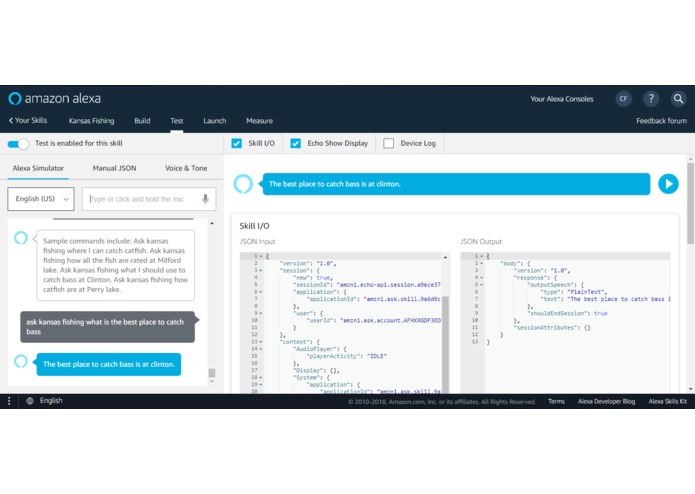Click the sample commands message bubble
Screen dimensions: 695x494
click(115, 265)
